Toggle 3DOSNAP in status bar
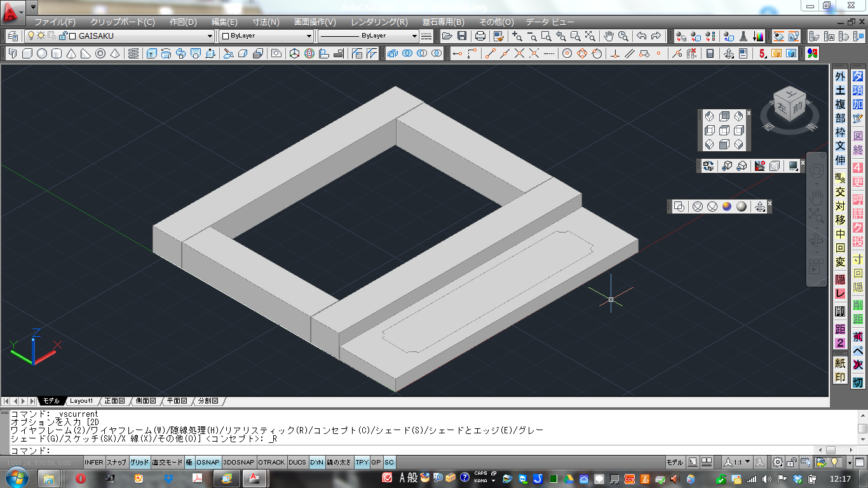The image size is (868, 488). (239, 463)
